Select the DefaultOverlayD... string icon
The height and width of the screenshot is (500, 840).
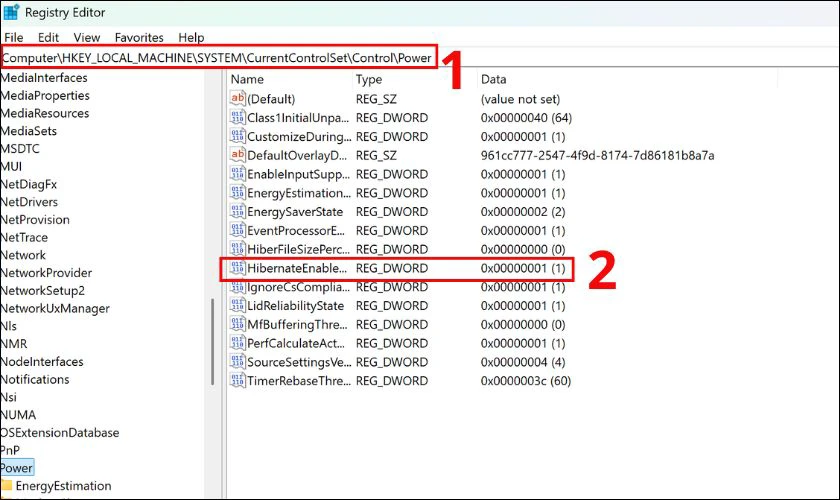click(237, 154)
